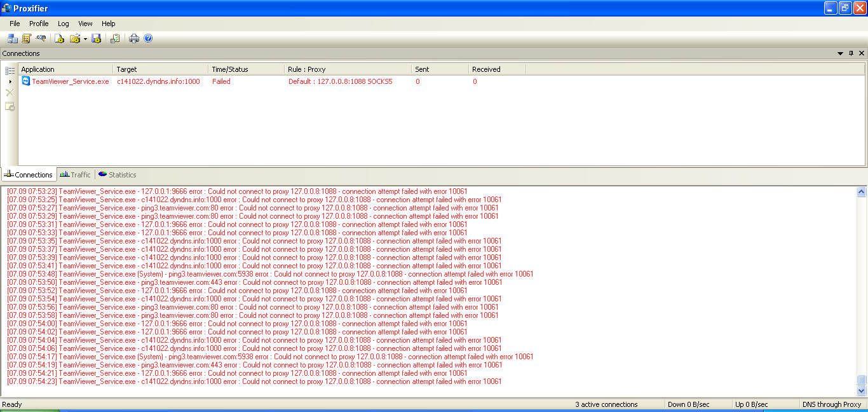Click log entry at 07:53:48
Viewport: 868px width, 412px height.
pyautogui.click(x=270, y=274)
